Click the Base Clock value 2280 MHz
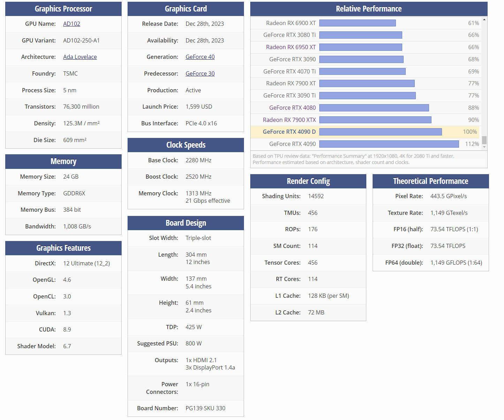The image size is (504, 420). [199, 160]
